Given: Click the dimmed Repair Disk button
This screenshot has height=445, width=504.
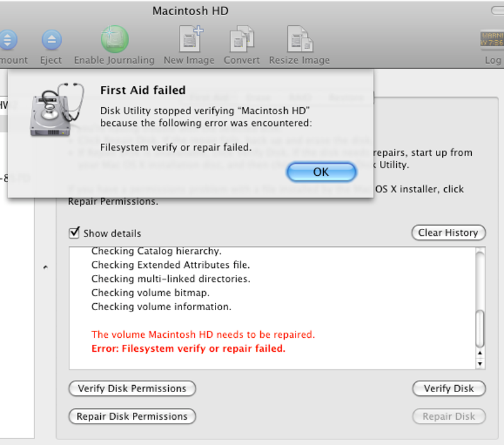Looking at the screenshot, I should pyautogui.click(x=449, y=417).
